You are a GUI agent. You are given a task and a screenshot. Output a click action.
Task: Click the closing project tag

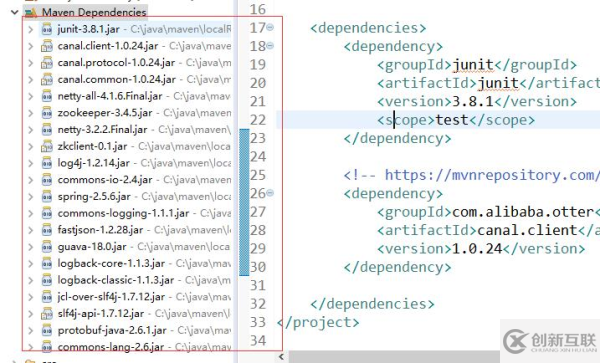pyautogui.click(x=318, y=322)
